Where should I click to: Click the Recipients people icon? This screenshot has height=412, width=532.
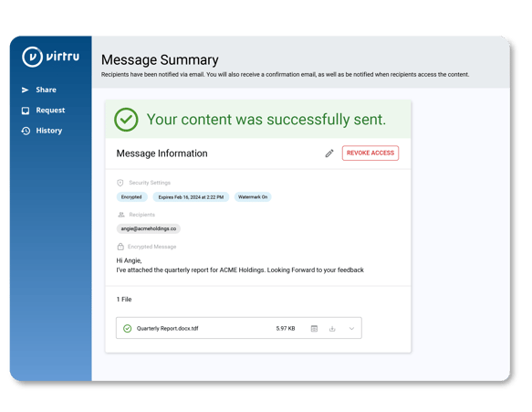121,215
